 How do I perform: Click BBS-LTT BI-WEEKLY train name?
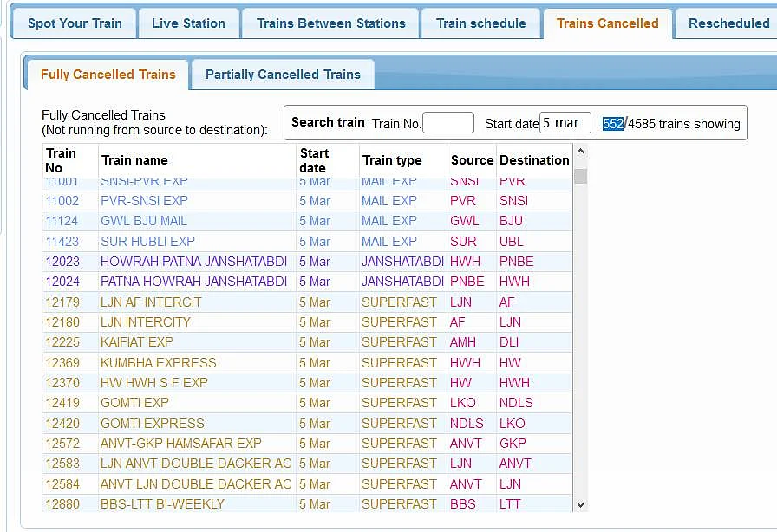click(162, 503)
